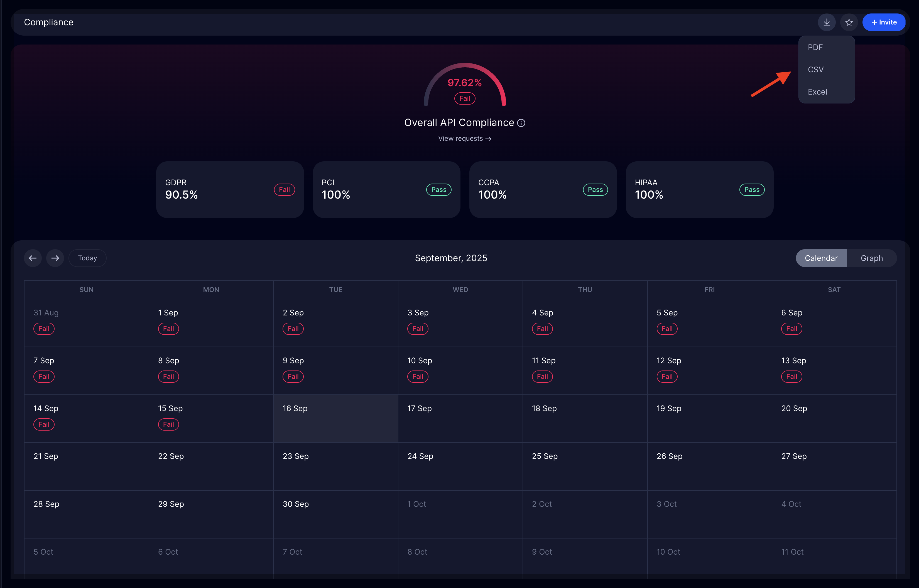Switch to Calendar view
The image size is (919, 588).
tap(821, 258)
